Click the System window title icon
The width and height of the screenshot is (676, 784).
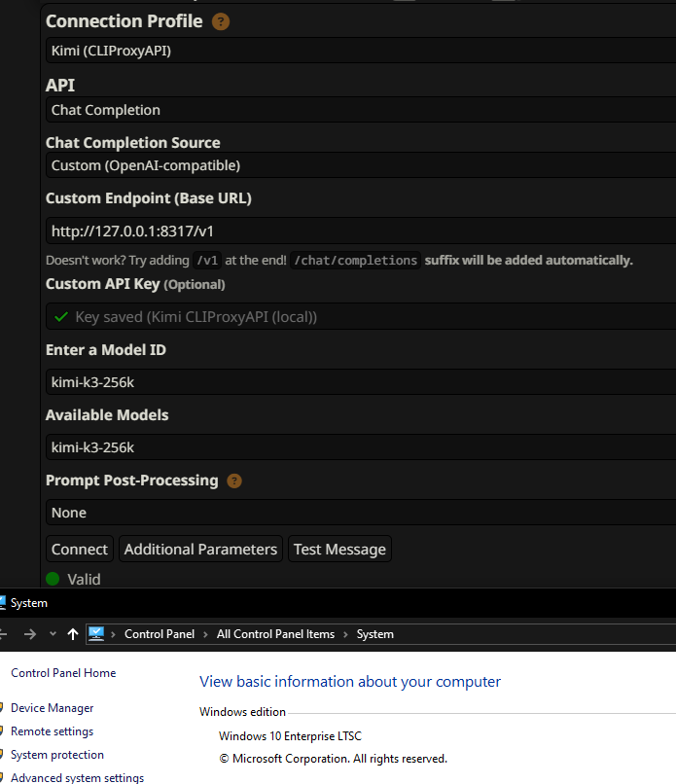2,602
